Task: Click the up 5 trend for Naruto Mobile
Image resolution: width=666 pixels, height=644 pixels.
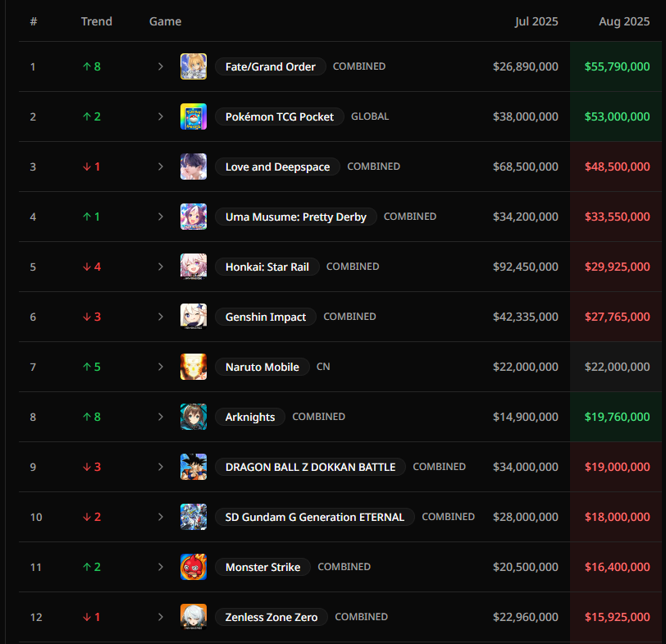Action: 92,367
